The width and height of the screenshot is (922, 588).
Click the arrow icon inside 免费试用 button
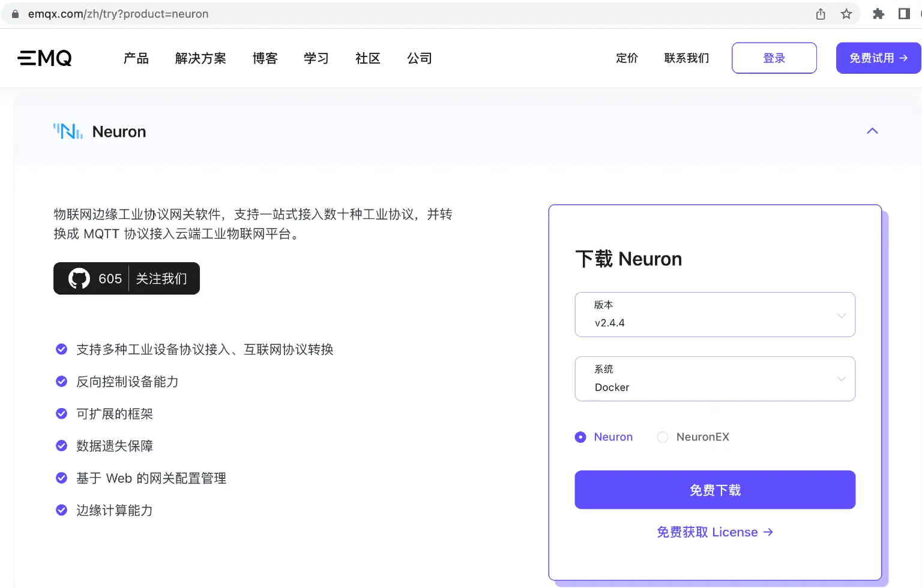click(x=903, y=58)
